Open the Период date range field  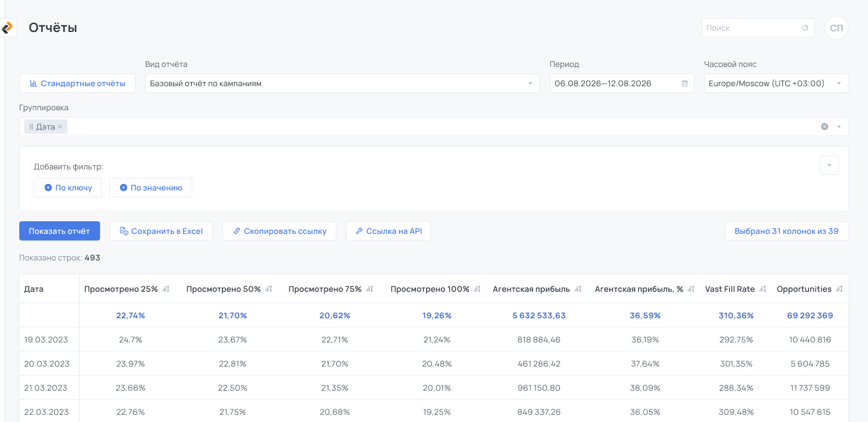(x=622, y=83)
